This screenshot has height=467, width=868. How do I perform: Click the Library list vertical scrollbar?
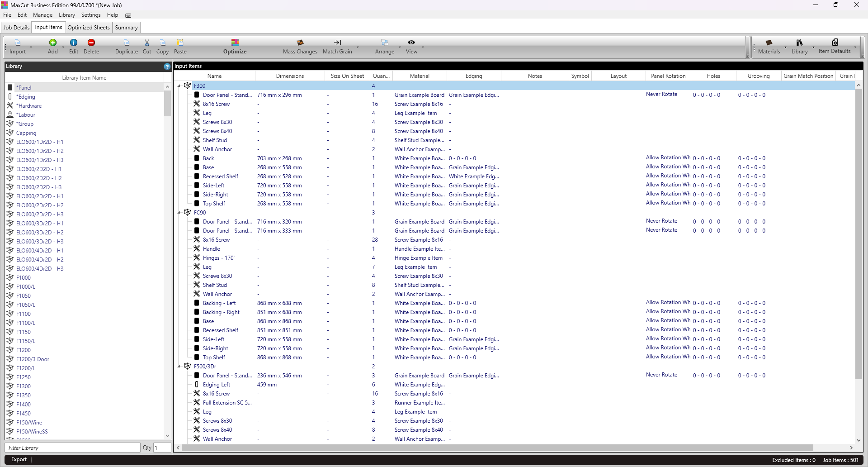pyautogui.click(x=167, y=103)
